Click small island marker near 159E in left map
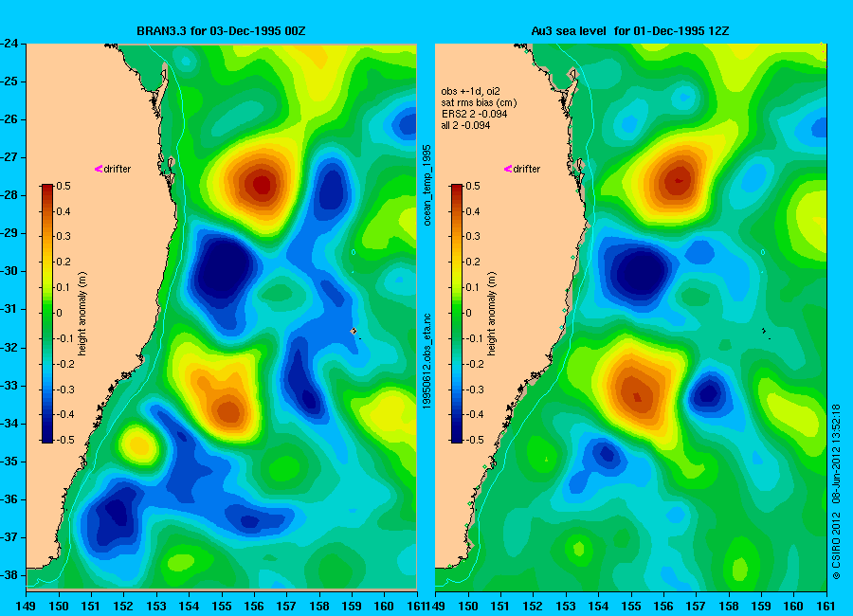This screenshot has height=616, width=853. 354,331
